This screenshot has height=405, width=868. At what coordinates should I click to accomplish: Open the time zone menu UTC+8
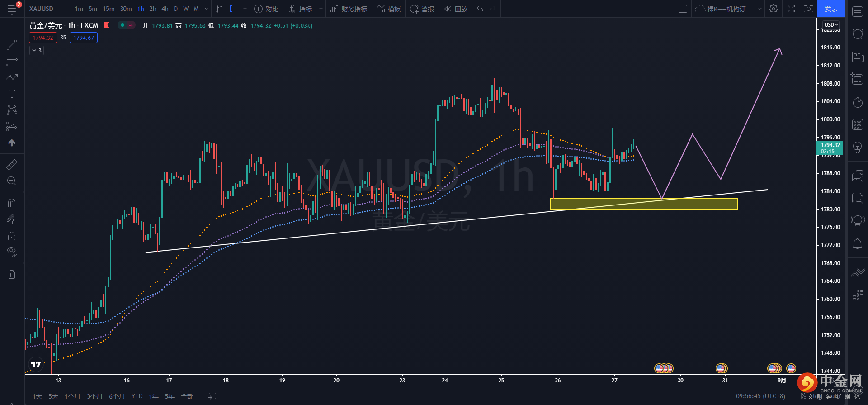[760, 396]
